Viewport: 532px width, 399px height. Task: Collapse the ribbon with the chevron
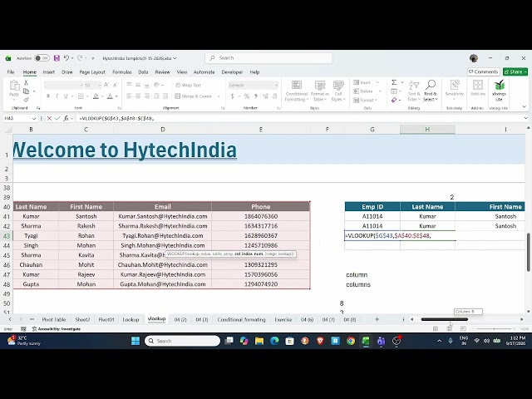(x=525, y=107)
